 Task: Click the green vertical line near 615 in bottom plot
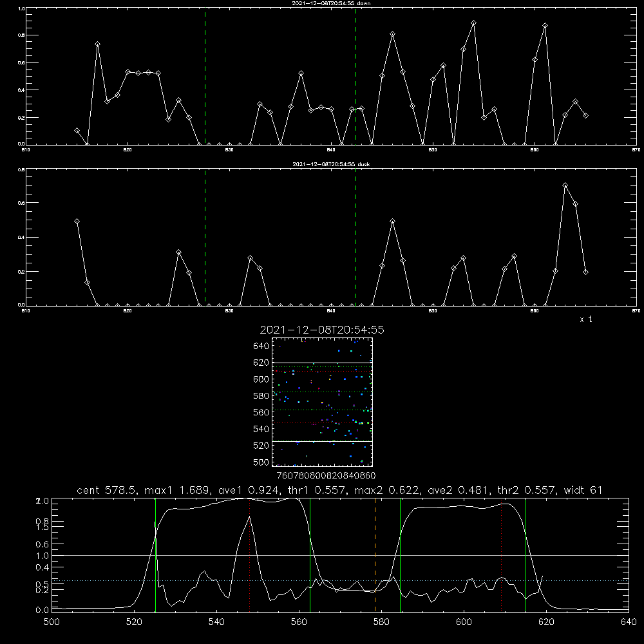(526, 554)
